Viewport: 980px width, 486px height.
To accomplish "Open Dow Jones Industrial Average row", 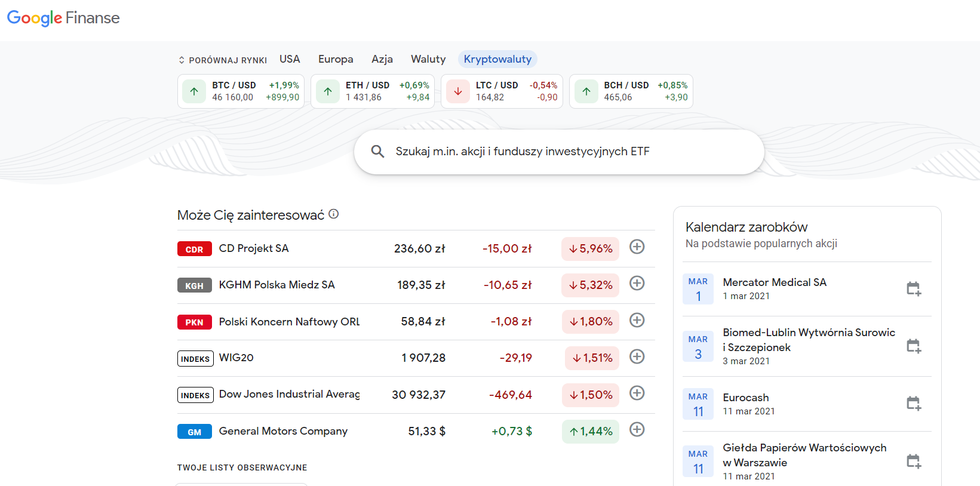I will point(416,395).
